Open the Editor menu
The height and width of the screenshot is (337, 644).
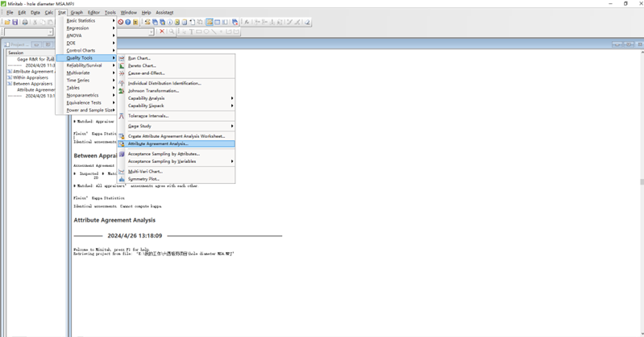click(x=93, y=12)
